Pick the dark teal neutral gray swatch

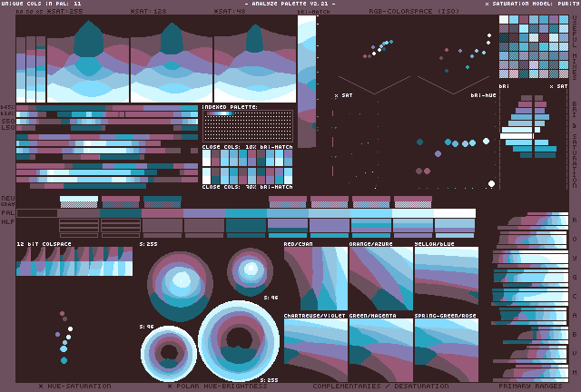(162, 202)
